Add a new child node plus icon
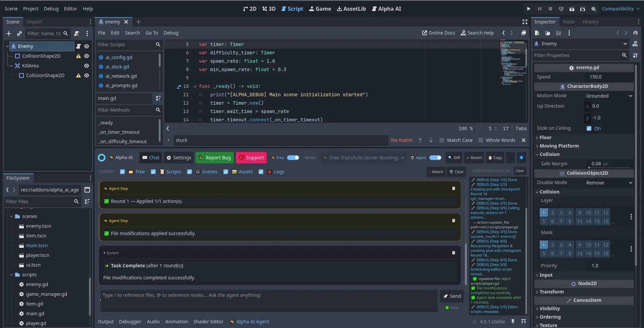The image size is (644, 328). click(x=9, y=34)
